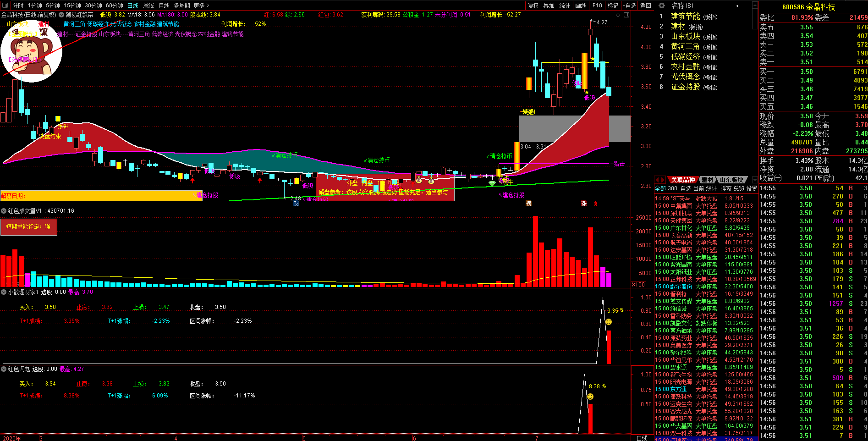Open the 设置 settings in the alerts panel
This screenshot has height=441, width=868.
tap(752, 188)
